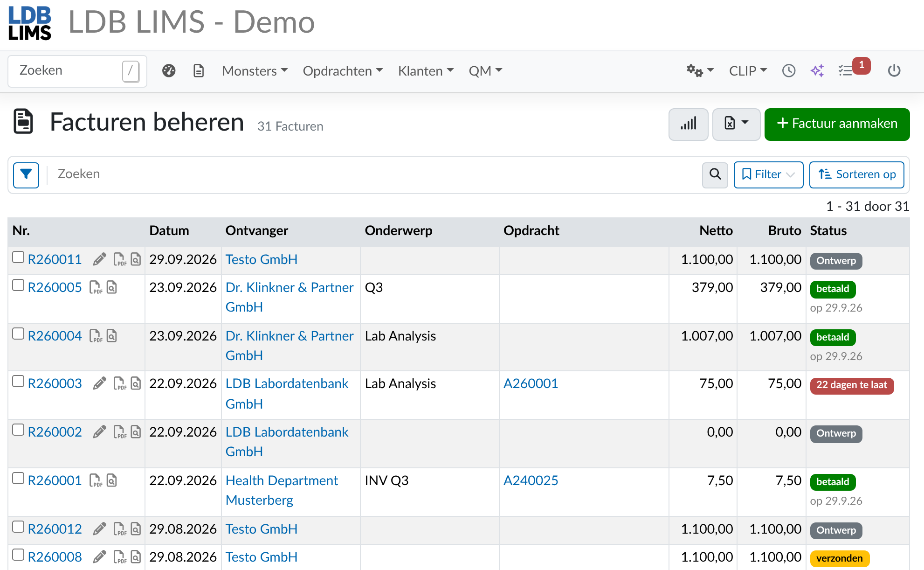Viewport: 924px width, 570px height.
Task: Click the magnifier search button
Action: point(715,174)
